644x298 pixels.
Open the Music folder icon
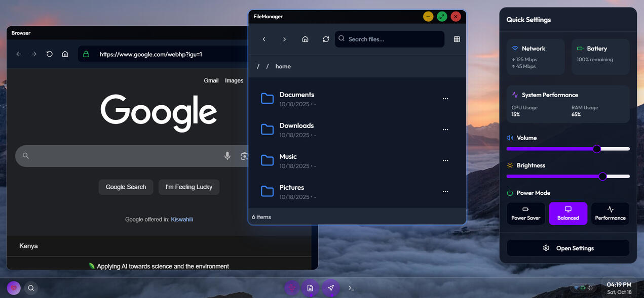pos(267,160)
